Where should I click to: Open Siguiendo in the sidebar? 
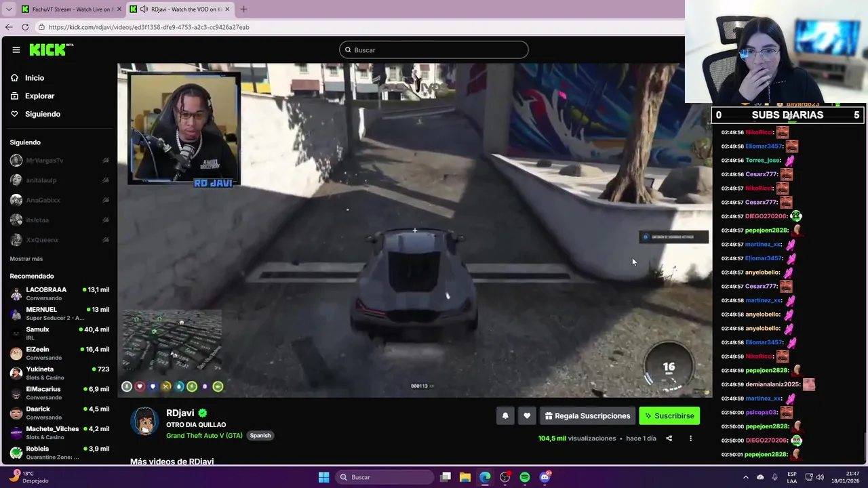pyautogui.click(x=42, y=114)
